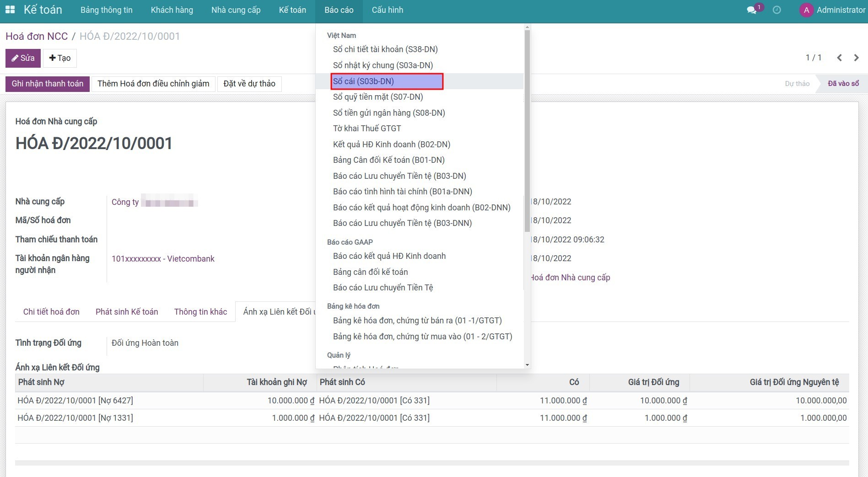Open the conversations chat icon
This screenshot has height=477, width=868.
click(751, 10)
